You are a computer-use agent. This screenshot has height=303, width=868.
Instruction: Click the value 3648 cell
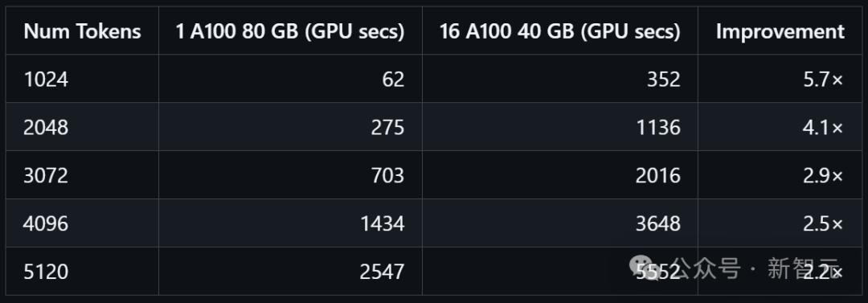(x=559, y=223)
